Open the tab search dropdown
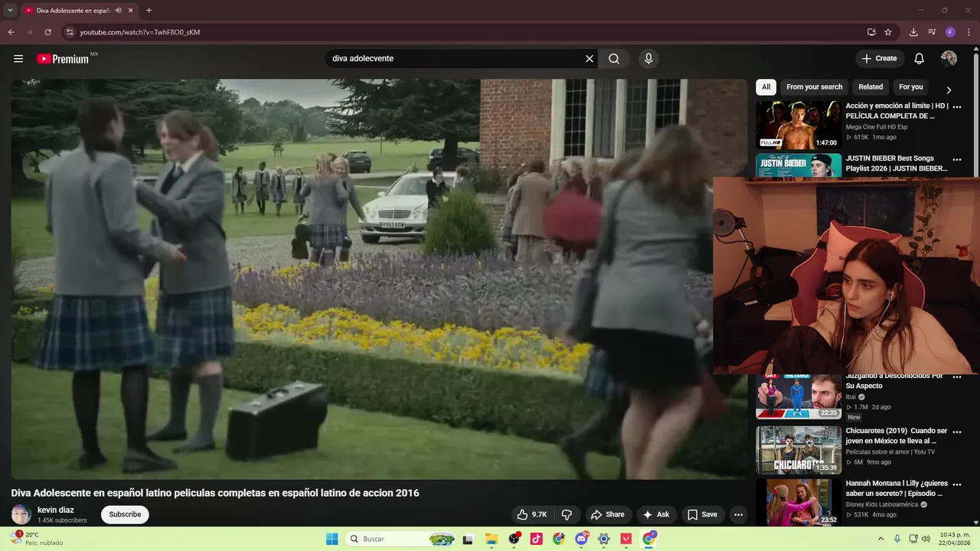The height and width of the screenshot is (551, 980). (x=10, y=10)
